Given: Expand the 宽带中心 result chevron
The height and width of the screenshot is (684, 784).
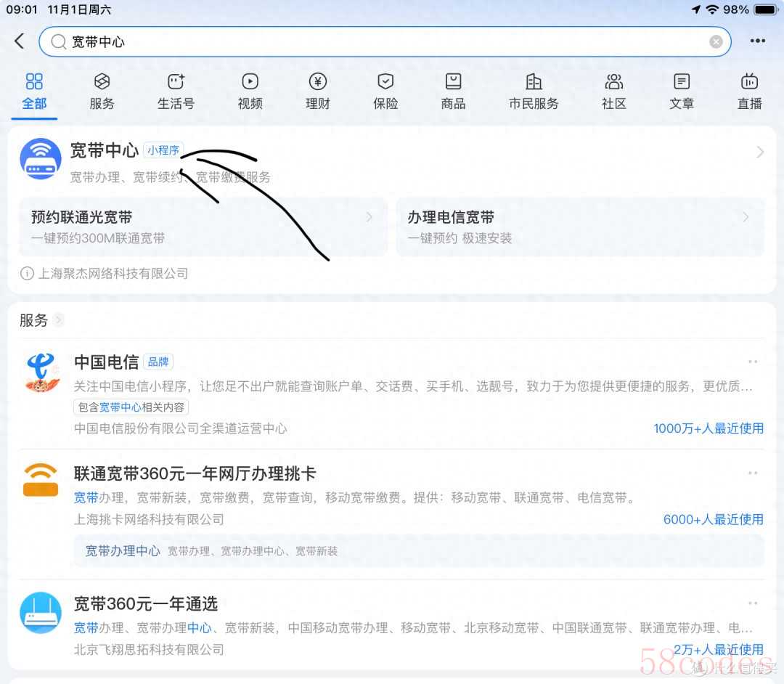Looking at the screenshot, I should (760, 152).
